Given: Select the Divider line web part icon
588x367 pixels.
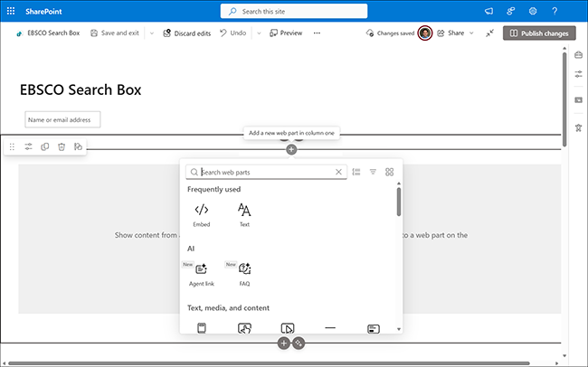Looking at the screenshot, I should 330,328.
